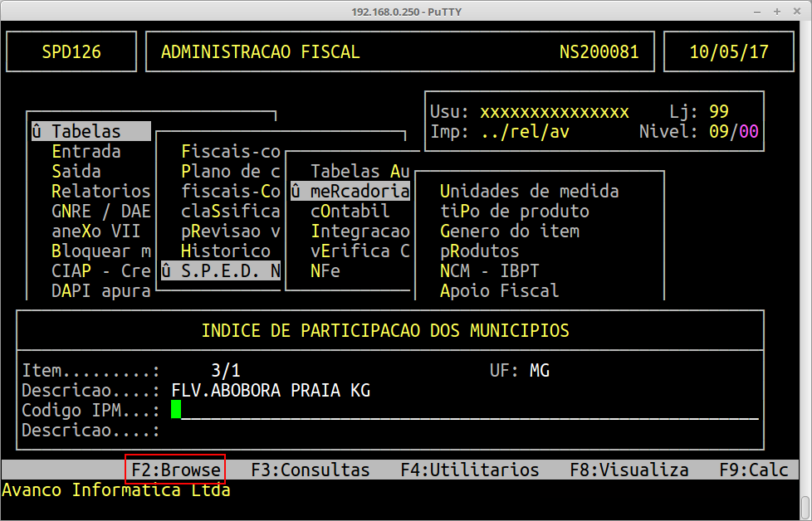This screenshot has width=812, height=521.
Task: Select Unidades de medida option
Action: [529, 192]
